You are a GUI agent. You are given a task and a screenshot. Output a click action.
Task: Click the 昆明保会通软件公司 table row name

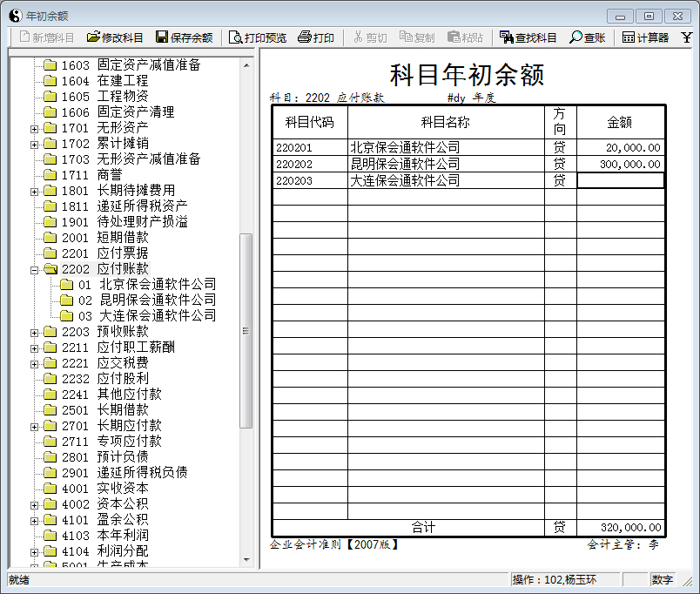[405, 165]
